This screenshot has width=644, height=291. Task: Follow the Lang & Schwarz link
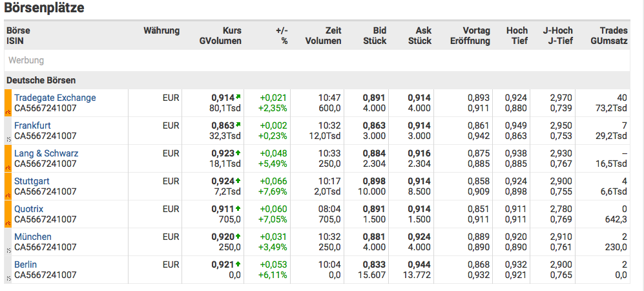coord(46,153)
